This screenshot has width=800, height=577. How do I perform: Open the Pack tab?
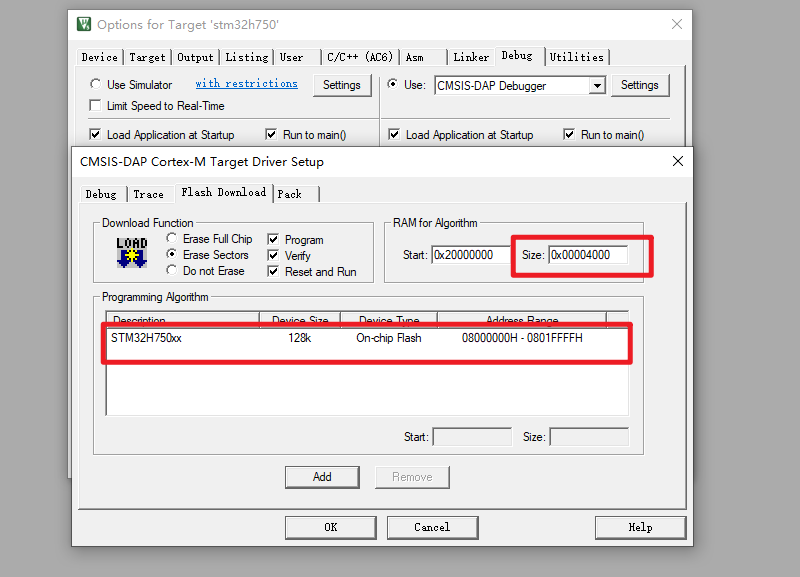coord(290,194)
